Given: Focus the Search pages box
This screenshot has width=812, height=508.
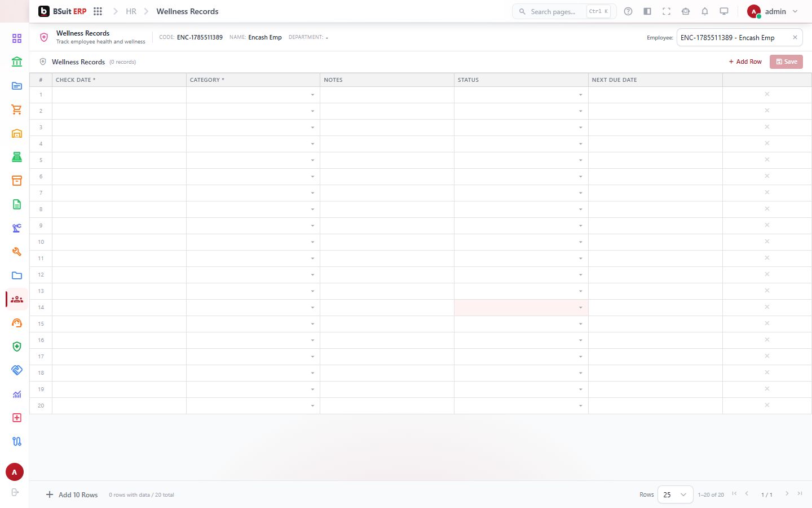Looking at the screenshot, I should 564,11.
